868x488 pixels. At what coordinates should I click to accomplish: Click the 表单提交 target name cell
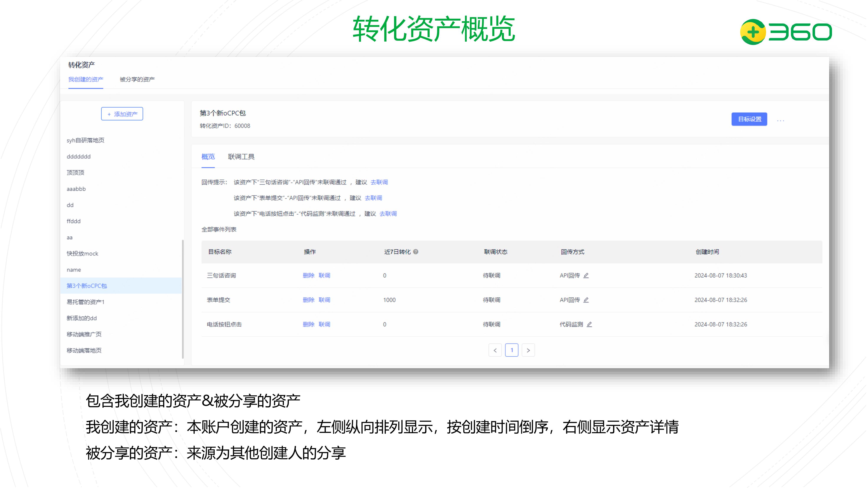point(218,300)
